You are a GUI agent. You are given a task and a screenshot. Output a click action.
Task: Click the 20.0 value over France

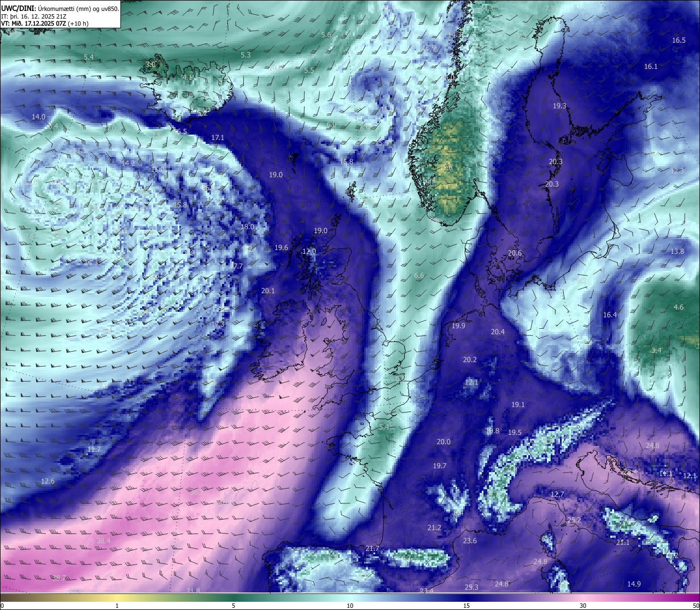click(444, 442)
